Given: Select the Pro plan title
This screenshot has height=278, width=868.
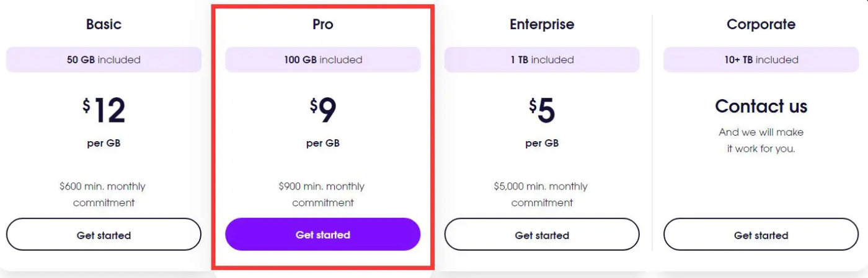Looking at the screenshot, I should pyautogui.click(x=322, y=25).
